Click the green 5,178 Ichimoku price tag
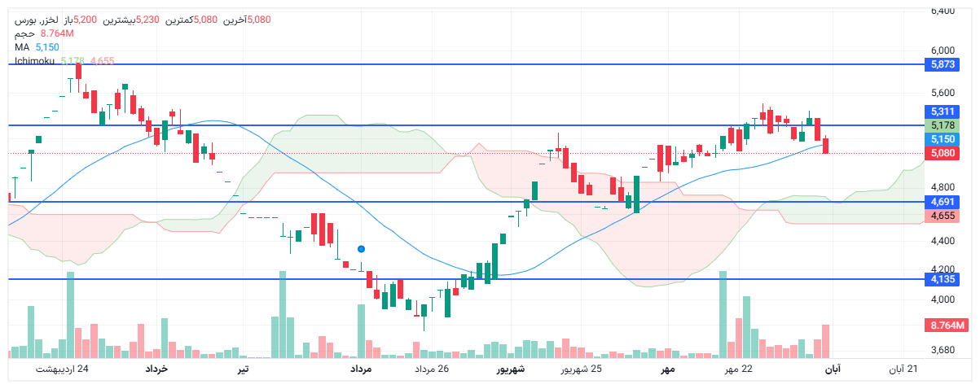Image resolution: width=980 pixels, height=389 pixels. 943,125
